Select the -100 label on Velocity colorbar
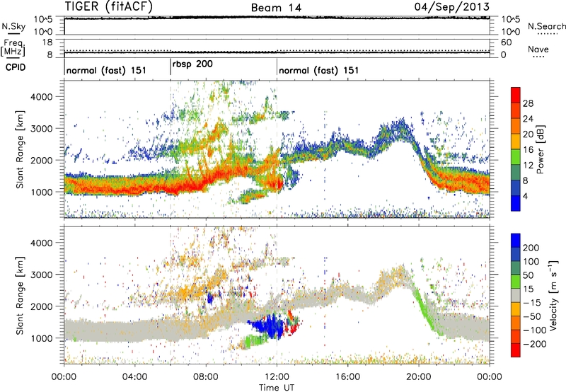566x392 pixels. (534, 330)
